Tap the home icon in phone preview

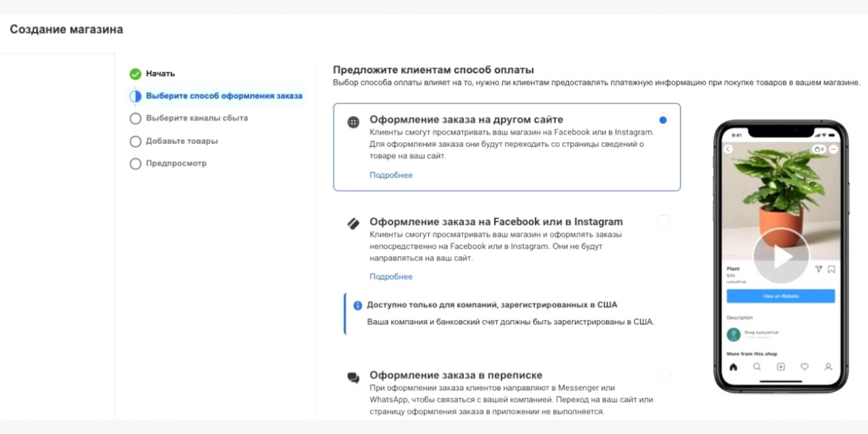pyautogui.click(x=733, y=367)
